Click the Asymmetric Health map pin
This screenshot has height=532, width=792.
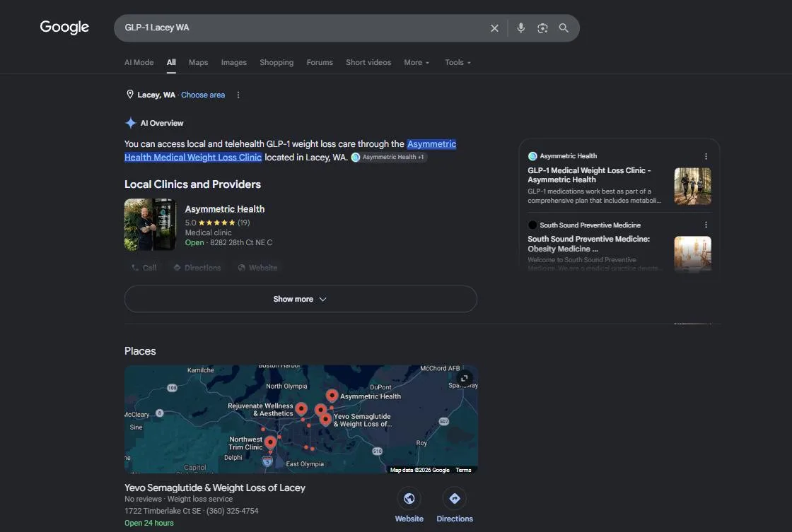pyautogui.click(x=332, y=395)
